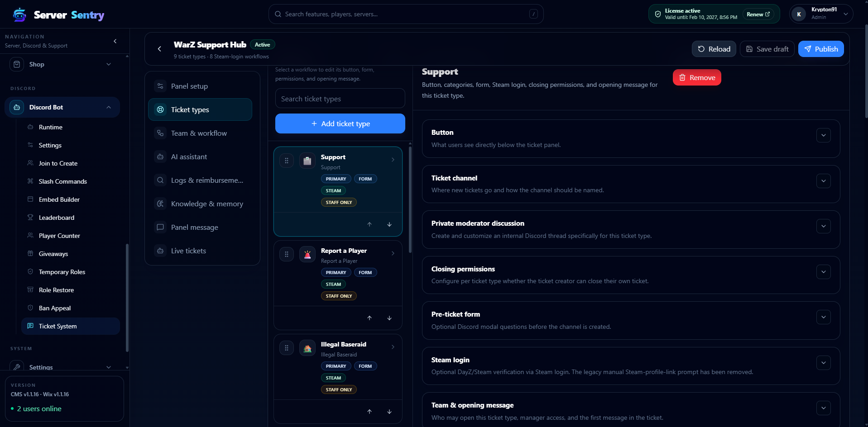Expand the Shop navigation group
The image size is (868, 427).
[62, 64]
